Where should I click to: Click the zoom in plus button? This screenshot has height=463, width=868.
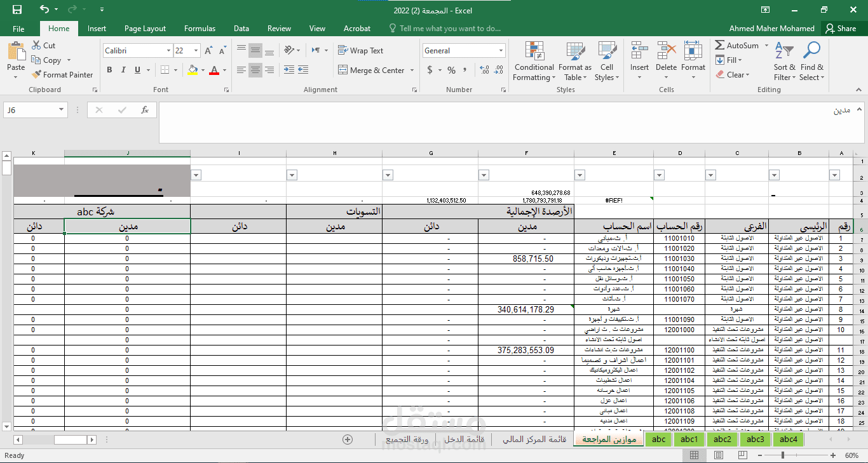click(834, 455)
